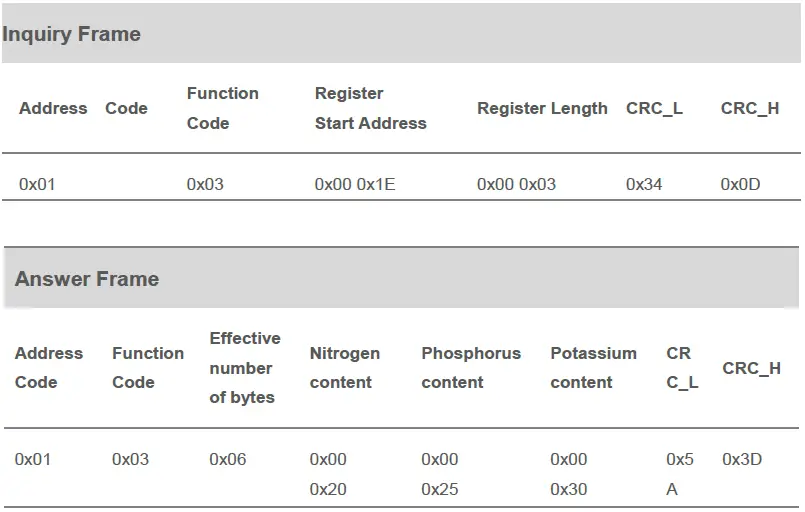This screenshot has width=805, height=512.
Task: Select the 0x06 effective bytes value
Action: click(x=228, y=459)
